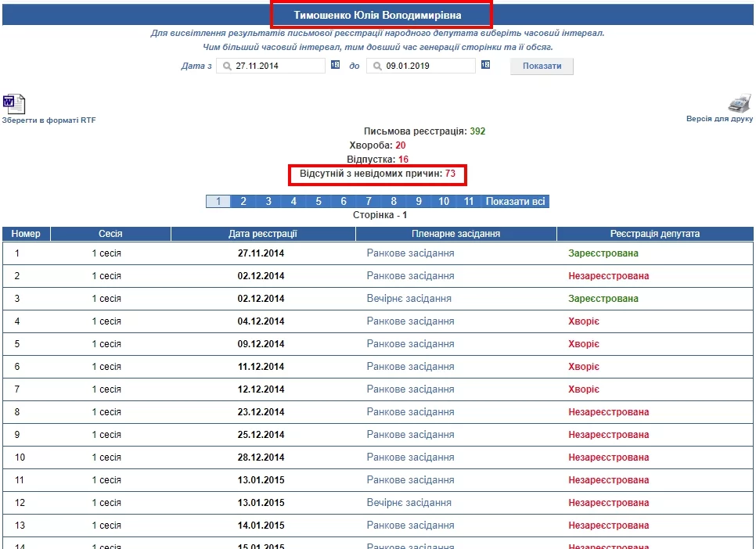
Task: Go to page 9 of results
Action: [x=419, y=202]
